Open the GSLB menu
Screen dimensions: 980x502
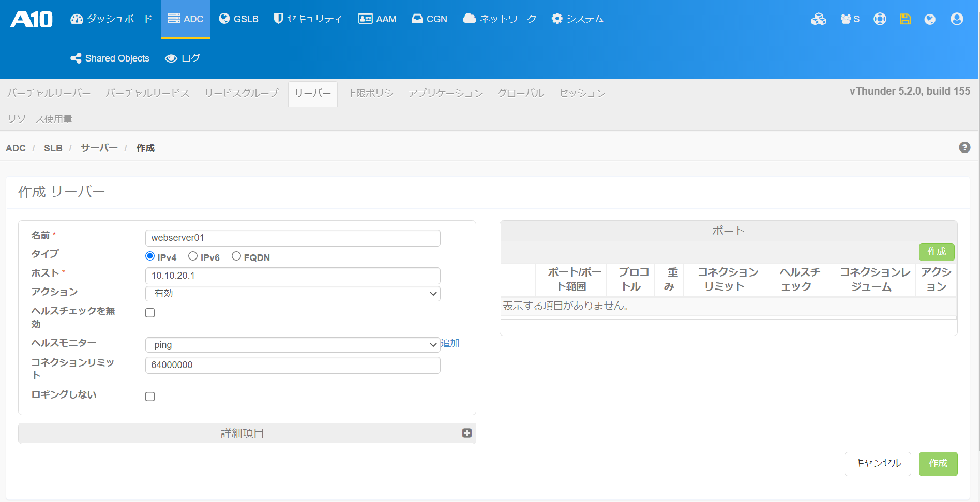(238, 19)
